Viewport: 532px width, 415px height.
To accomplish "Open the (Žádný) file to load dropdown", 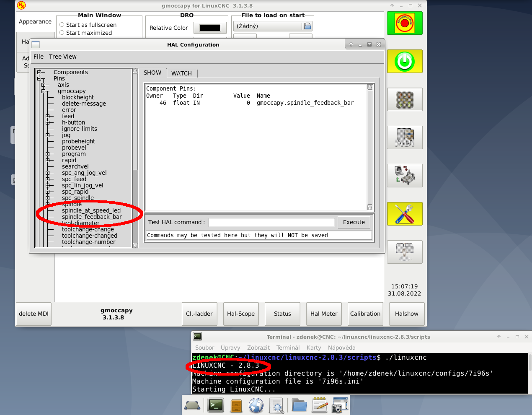I will click(x=273, y=26).
